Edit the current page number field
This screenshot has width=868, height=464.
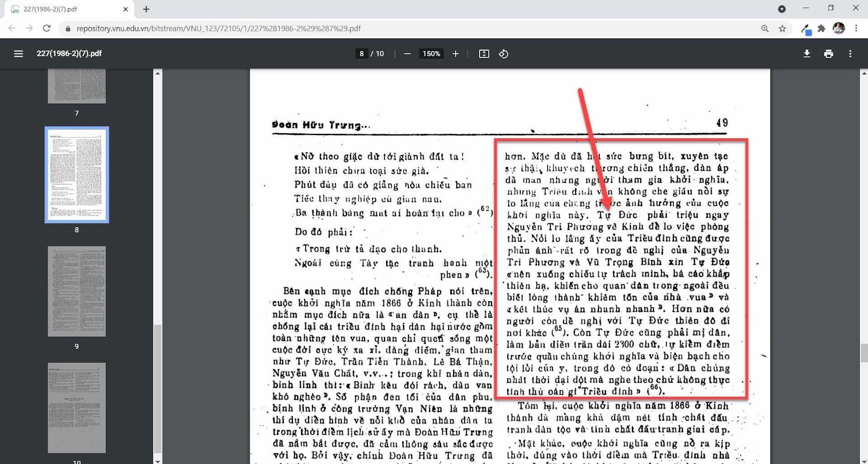point(361,54)
